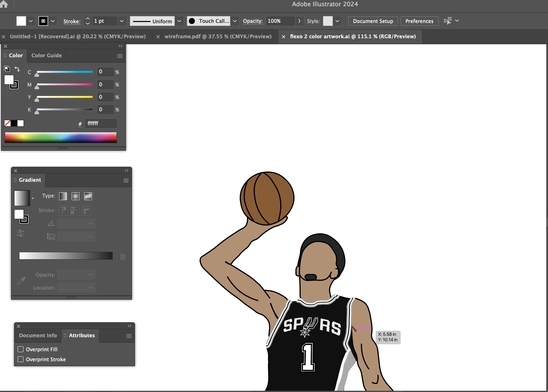This screenshot has height=392, width=548.
Task: Select the radial gradient type icon
Action: [x=75, y=196]
